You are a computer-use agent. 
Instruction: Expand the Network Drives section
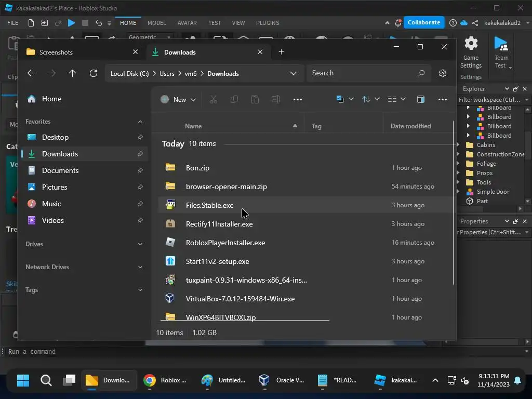click(x=140, y=267)
